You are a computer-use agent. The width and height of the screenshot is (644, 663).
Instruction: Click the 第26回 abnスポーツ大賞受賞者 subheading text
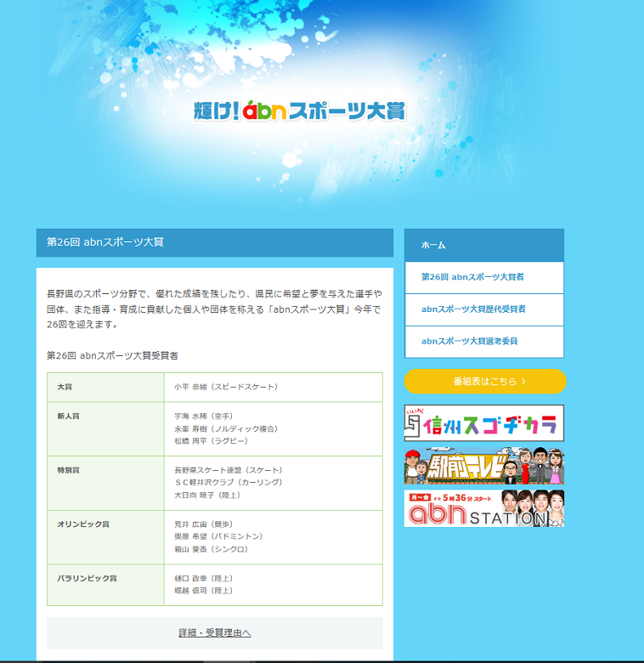[x=112, y=355]
